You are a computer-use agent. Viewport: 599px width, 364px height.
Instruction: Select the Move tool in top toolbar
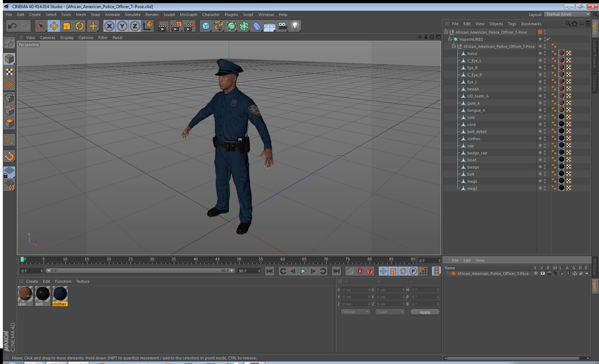click(x=54, y=26)
